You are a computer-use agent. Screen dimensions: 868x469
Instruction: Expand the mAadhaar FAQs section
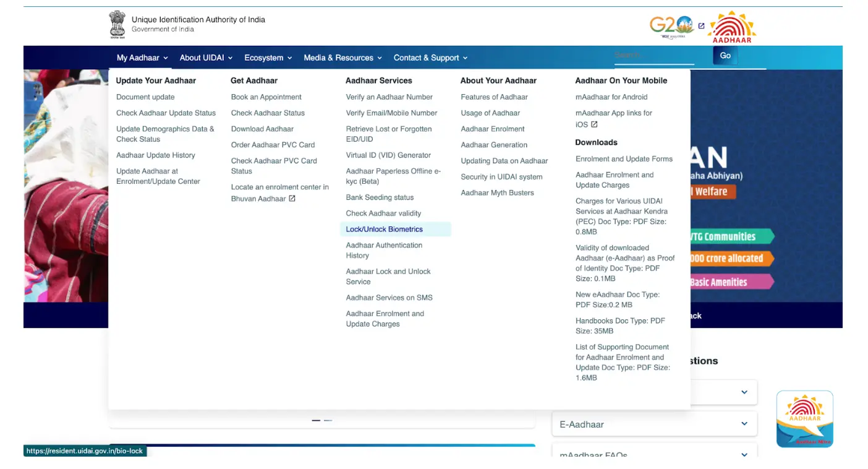tap(654, 450)
